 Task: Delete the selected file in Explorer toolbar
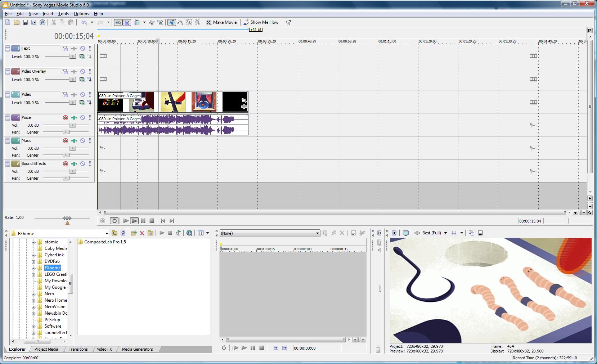[x=142, y=233]
